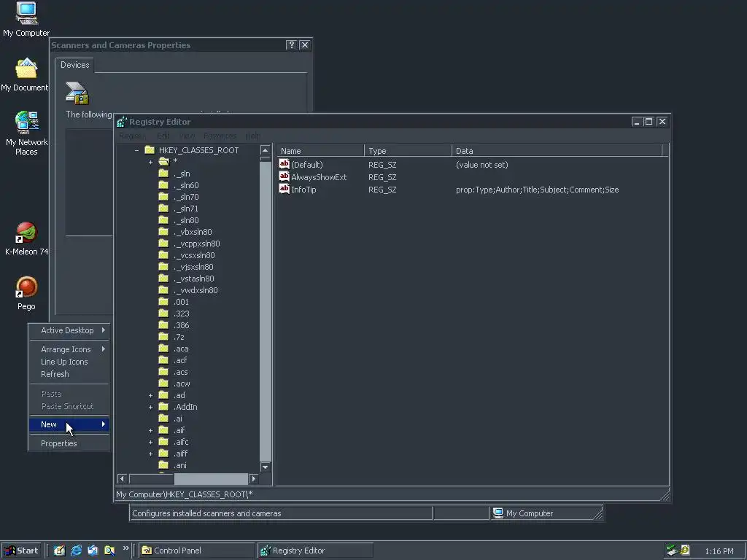Click the folder icon next to .ani
The width and height of the screenshot is (747, 560).
pyautogui.click(x=163, y=465)
